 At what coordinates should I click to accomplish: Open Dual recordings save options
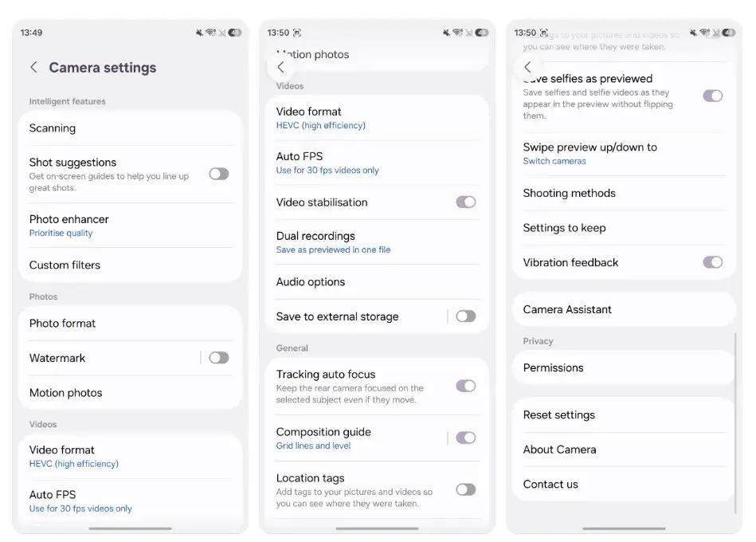[377, 242]
